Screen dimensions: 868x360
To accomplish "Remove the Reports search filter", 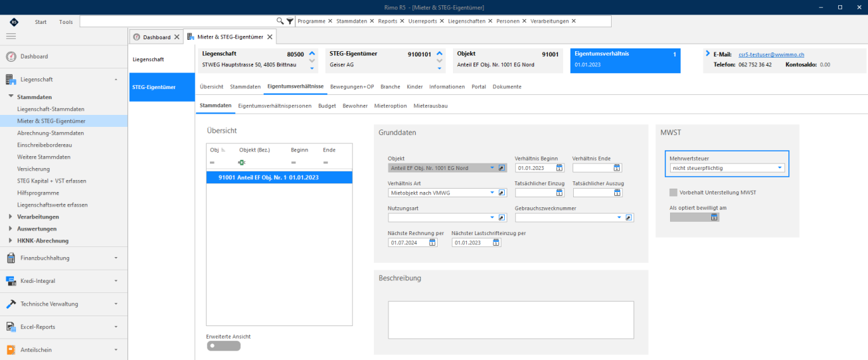I will click(402, 21).
